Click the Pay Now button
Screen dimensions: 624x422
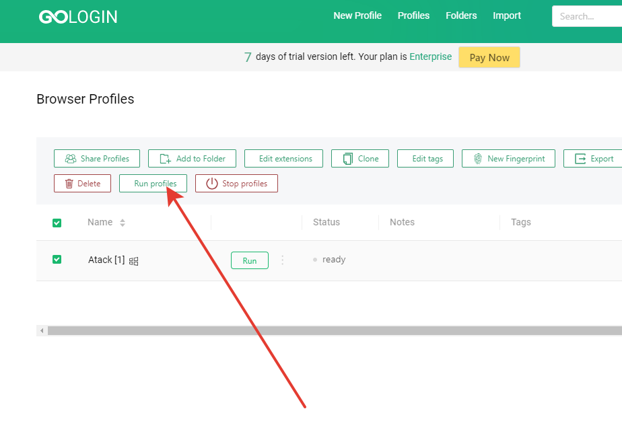(x=489, y=57)
